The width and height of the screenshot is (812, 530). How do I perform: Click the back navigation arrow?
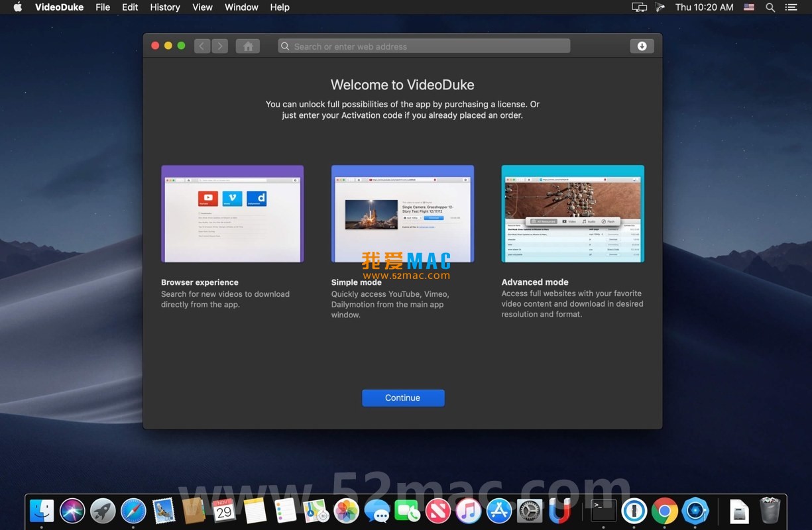click(202, 46)
